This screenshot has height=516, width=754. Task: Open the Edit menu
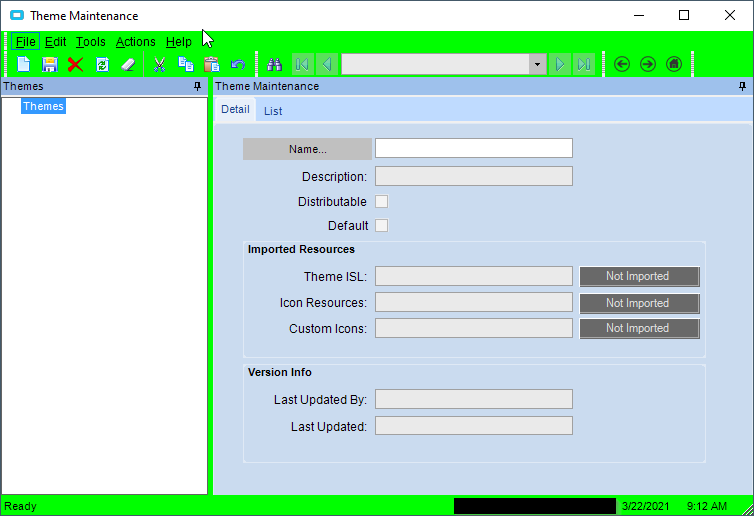pos(55,42)
